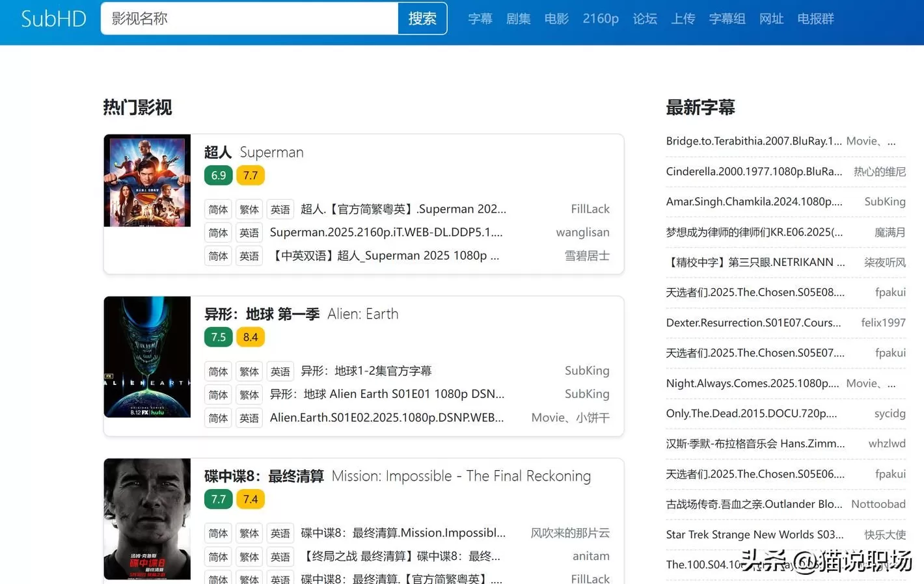924x584 pixels.
Task: Open the 电报群 link in navbar
Action: tap(815, 19)
